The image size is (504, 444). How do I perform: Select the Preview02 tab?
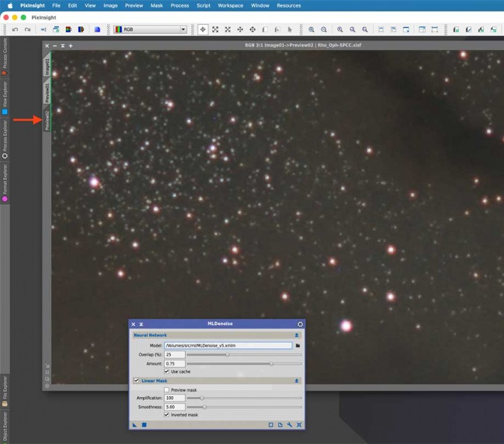(x=47, y=120)
